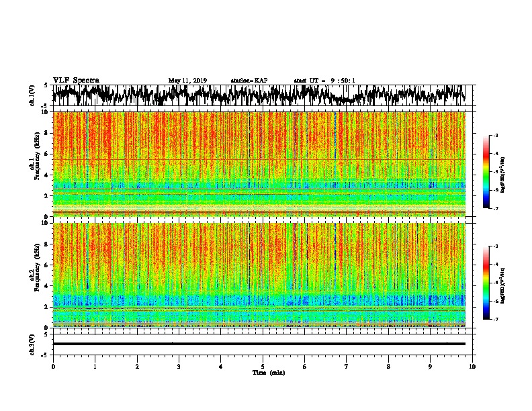Click inside the ch.2 spectrogram panel
The image size is (532, 411).
(x=259, y=275)
